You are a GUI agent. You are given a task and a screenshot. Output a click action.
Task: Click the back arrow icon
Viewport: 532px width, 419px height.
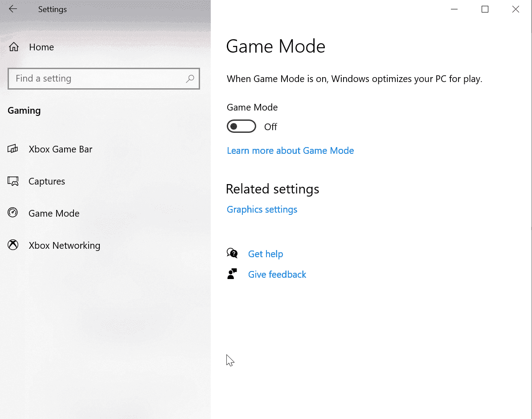pos(13,9)
